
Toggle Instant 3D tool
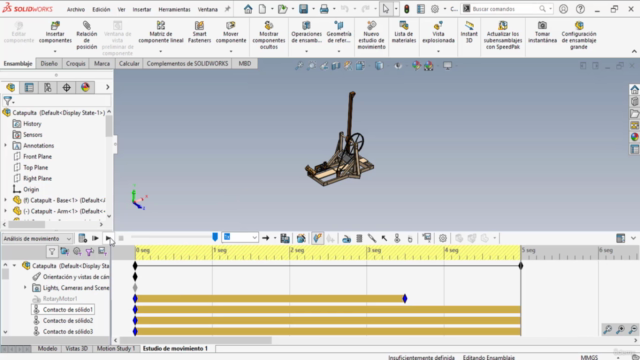[469, 32]
